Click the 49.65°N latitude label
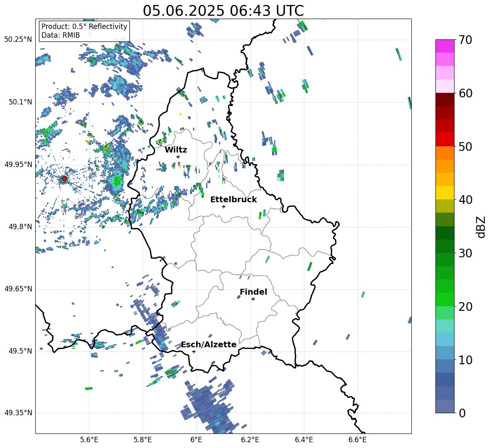Screen dimensions: 491x448 click(x=18, y=289)
